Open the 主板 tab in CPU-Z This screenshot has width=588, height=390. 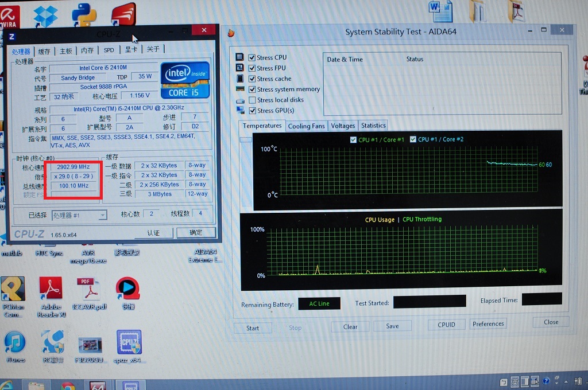65,51
